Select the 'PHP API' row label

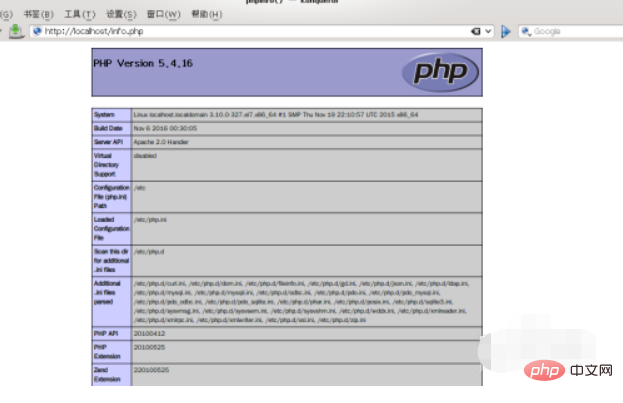106,333
